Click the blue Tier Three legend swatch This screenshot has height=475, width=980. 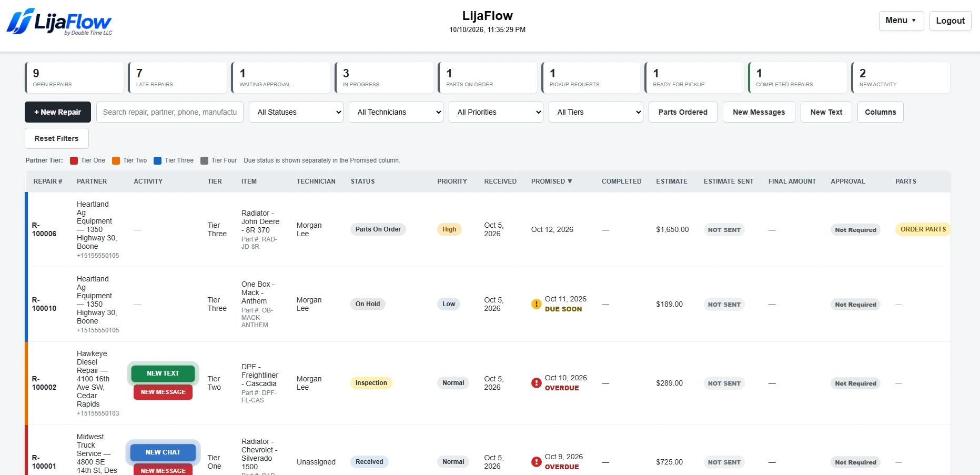point(158,160)
